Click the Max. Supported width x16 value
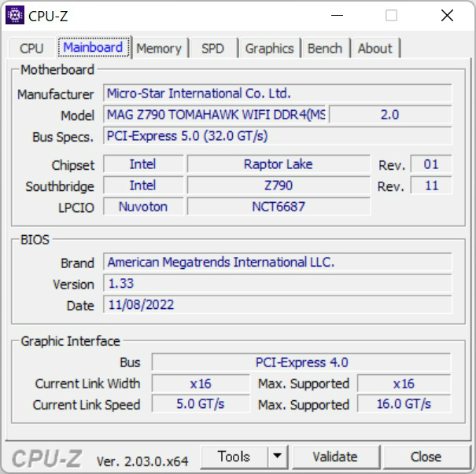Image resolution: width=476 pixels, height=474 pixels. coord(404,384)
